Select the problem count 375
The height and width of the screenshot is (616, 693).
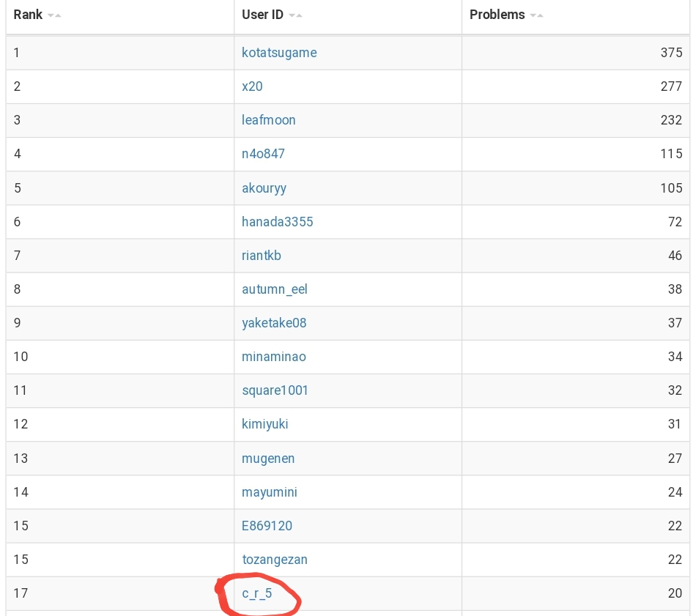tap(671, 53)
